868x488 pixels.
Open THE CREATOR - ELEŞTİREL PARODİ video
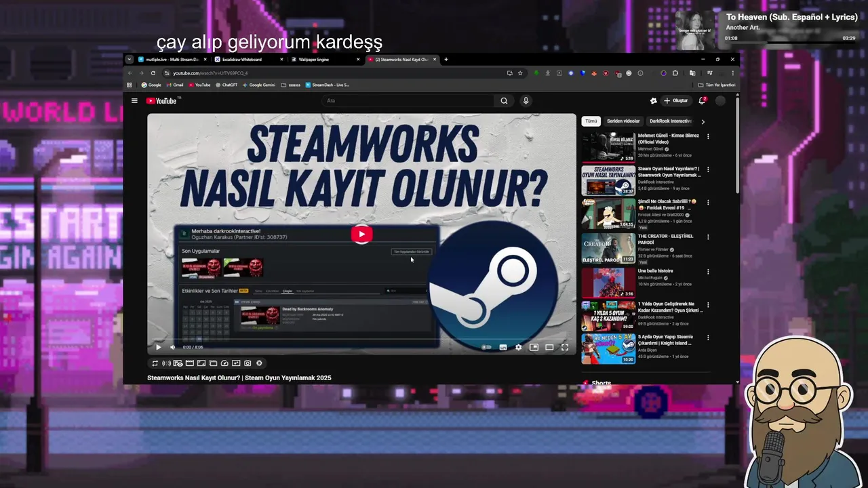[x=608, y=249]
